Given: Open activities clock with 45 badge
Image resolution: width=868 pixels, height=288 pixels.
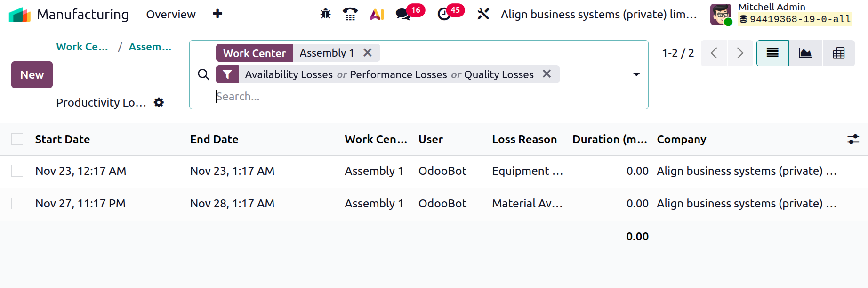Looking at the screenshot, I should (444, 14).
